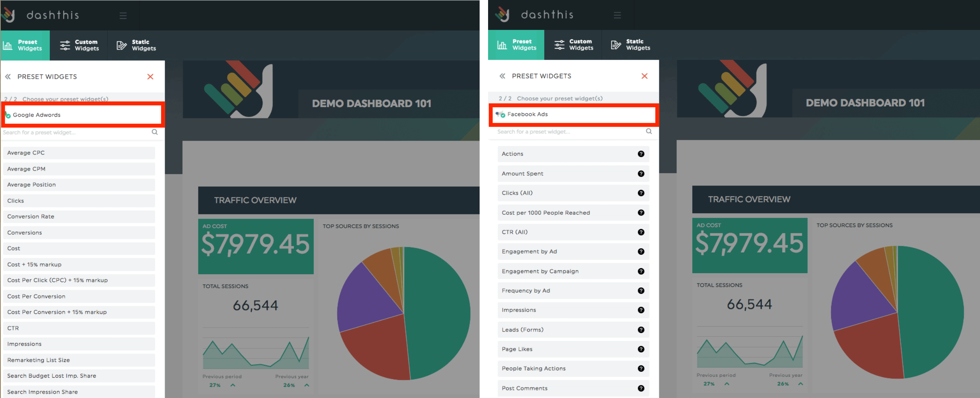Select CTR widget in Adwords list
The width and height of the screenshot is (980, 398).
[79, 328]
